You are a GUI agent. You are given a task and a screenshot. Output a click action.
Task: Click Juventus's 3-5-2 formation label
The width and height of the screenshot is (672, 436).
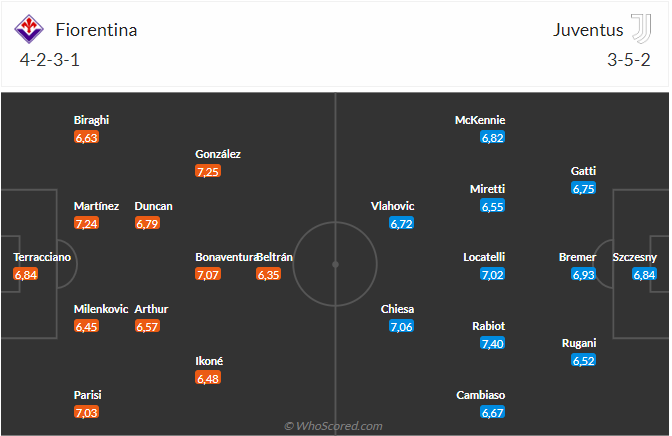click(x=630, y=59)
